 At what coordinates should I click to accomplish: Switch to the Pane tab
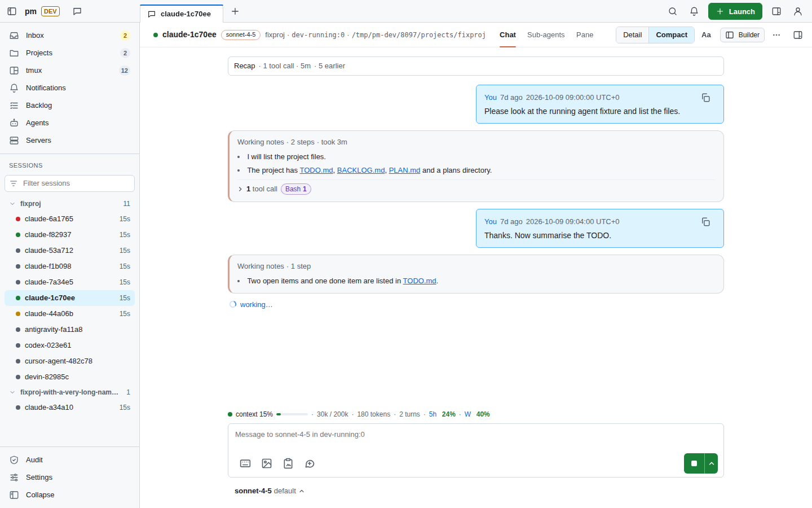[585, 35]
